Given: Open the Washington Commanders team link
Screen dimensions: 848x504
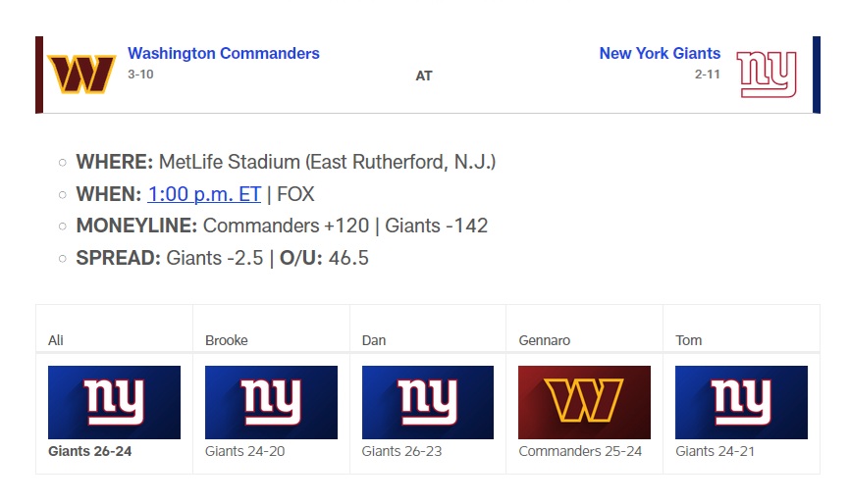Looking at the screenshot, I should point(224,53).
